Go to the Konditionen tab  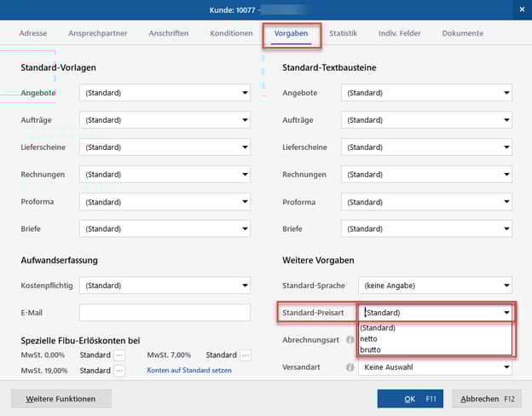(231, 33)
